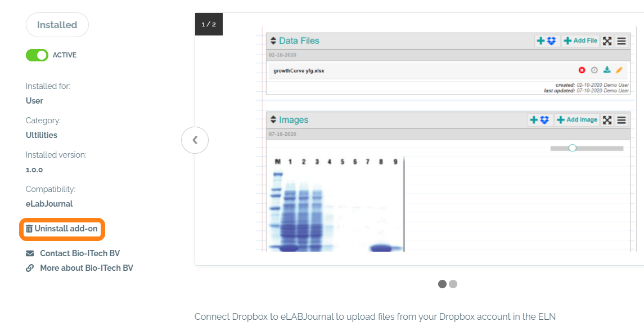Click the red delete icon for growthCurve file
The height and width of the screenshot is (326, 644).
(x=582, y=70)
